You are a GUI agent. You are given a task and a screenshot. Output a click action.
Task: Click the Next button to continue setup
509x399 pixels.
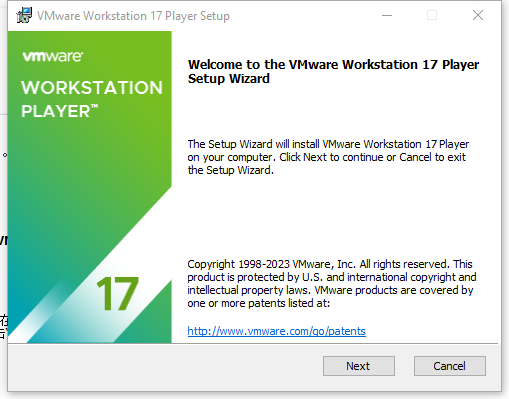coord(359,366)
